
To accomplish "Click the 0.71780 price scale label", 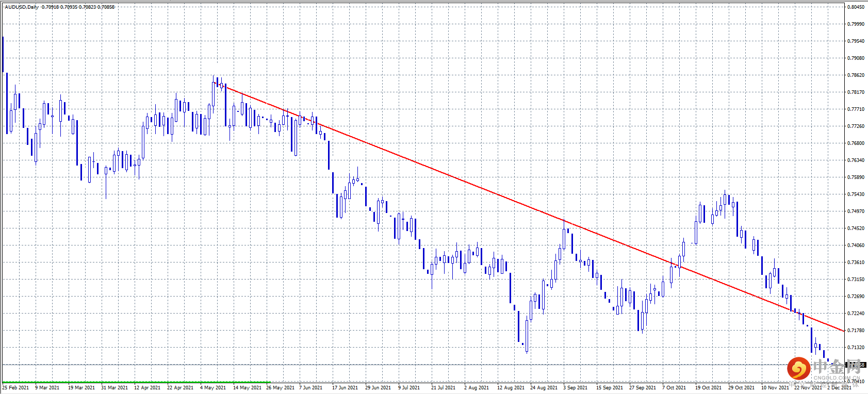I will [856, 331].
